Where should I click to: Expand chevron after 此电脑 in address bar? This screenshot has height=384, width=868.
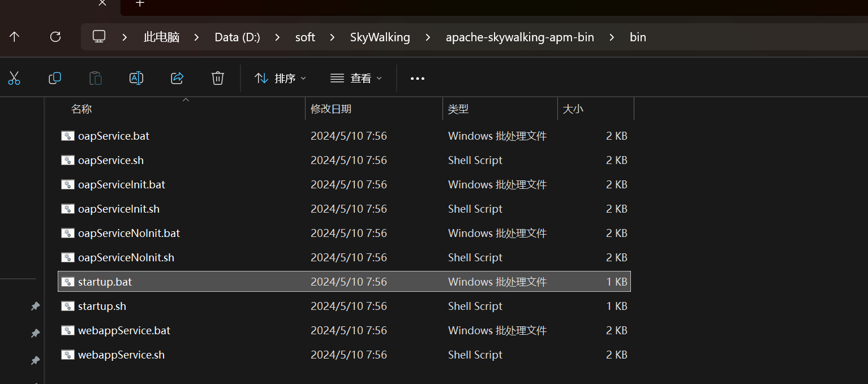[x=196, y=37]
